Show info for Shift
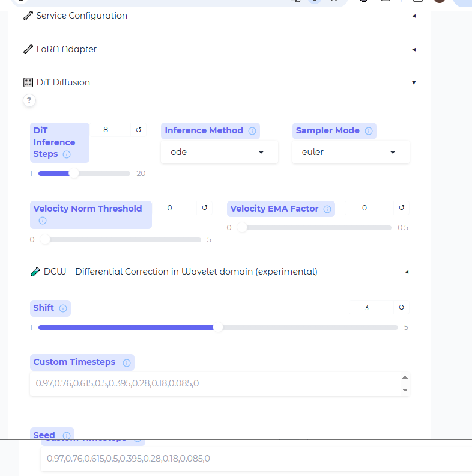The width and height of the screenshot is (472, 476). click(x=63, y=308)
